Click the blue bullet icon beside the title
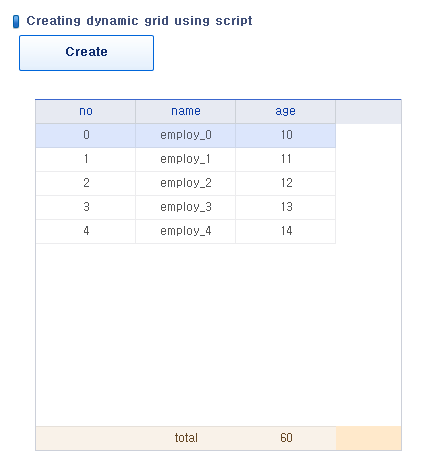Screen dimensions: 421x471 click(x=16, y=21)
